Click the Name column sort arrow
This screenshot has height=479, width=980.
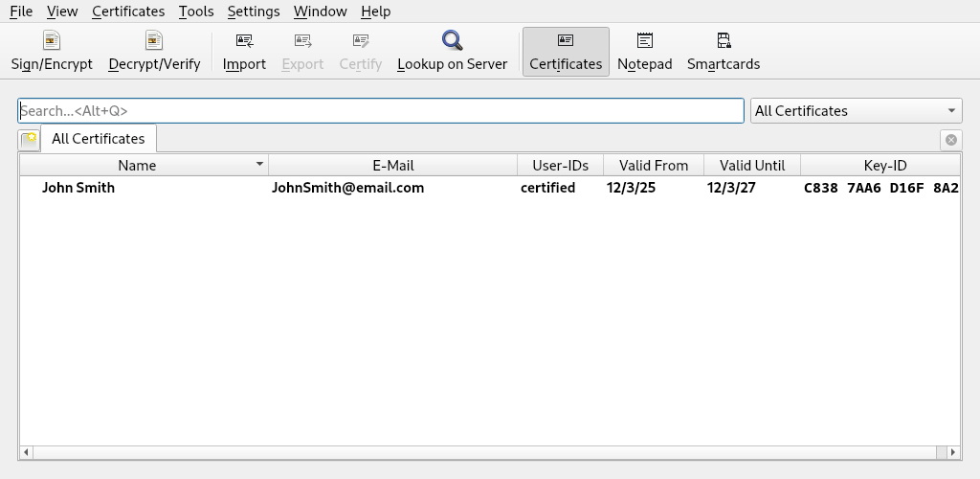tap(259, 164)
